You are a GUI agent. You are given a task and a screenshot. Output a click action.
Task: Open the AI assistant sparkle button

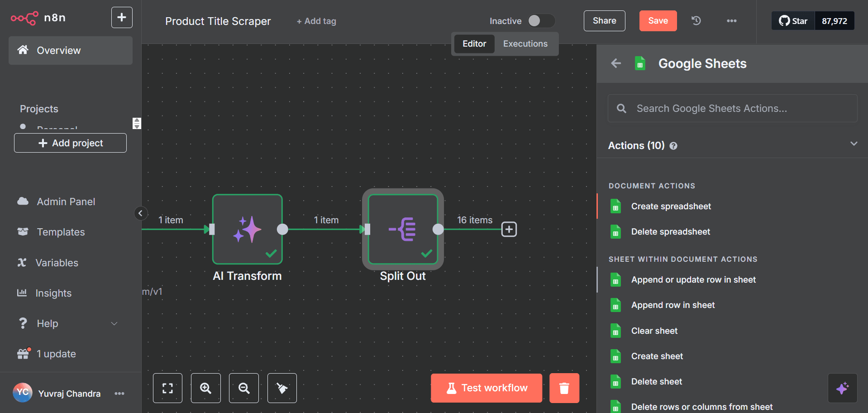pos(843,388)
